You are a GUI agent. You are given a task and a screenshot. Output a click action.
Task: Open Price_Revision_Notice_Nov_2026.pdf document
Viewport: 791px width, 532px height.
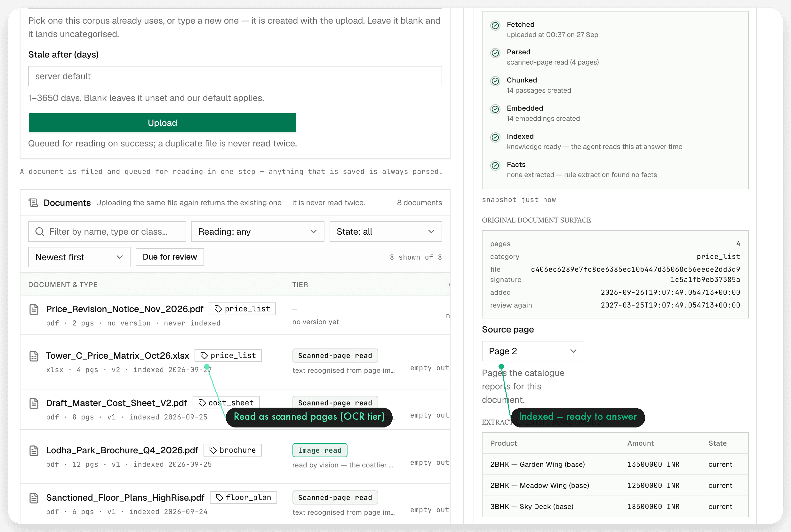coord(124,309)
